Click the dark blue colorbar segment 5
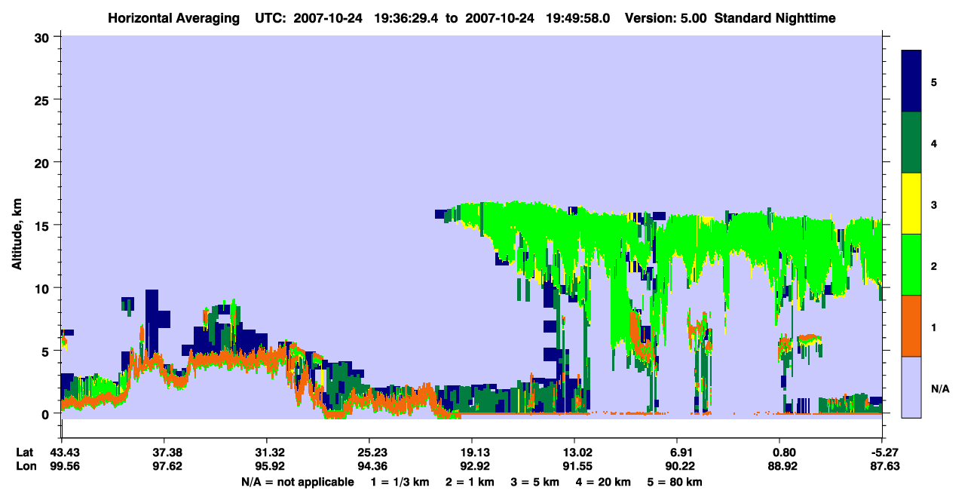This screenshot has width=980, height=503. [911, 81]
